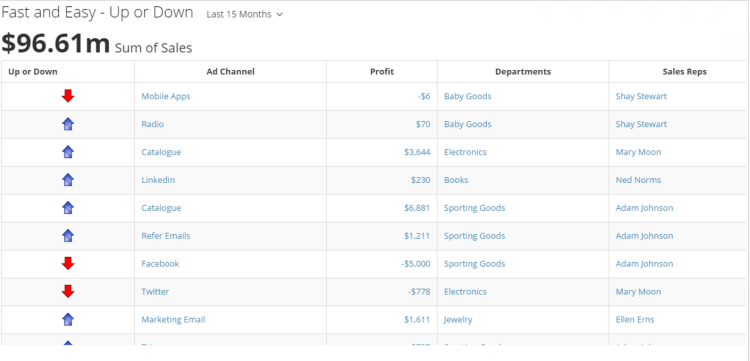
Task: Click the $3,644 profit value
Action: coord(417,152)
